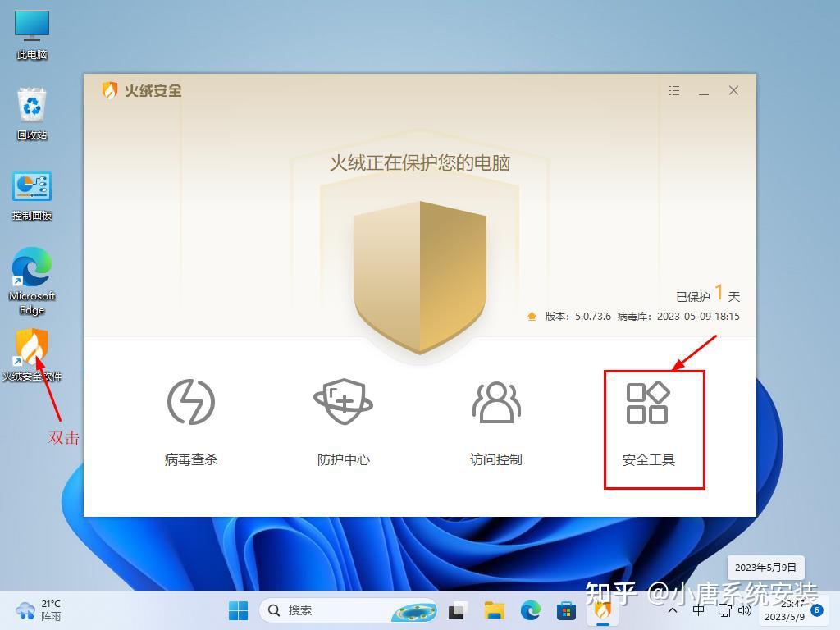
Task: Click the 版本：5.0.73.6 version text
Action: point(577,317)
